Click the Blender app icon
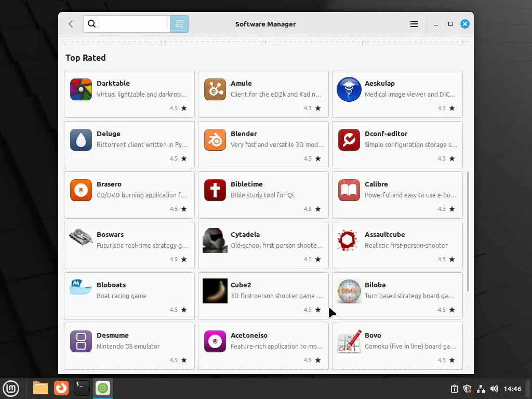This screenshot has width=532, height=399. (x=215, y=140)
